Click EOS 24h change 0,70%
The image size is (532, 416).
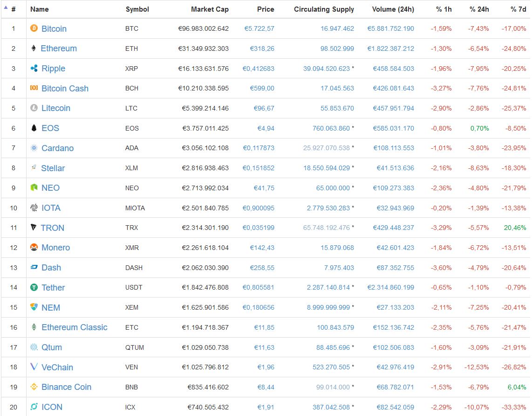[x=479, y=128]
